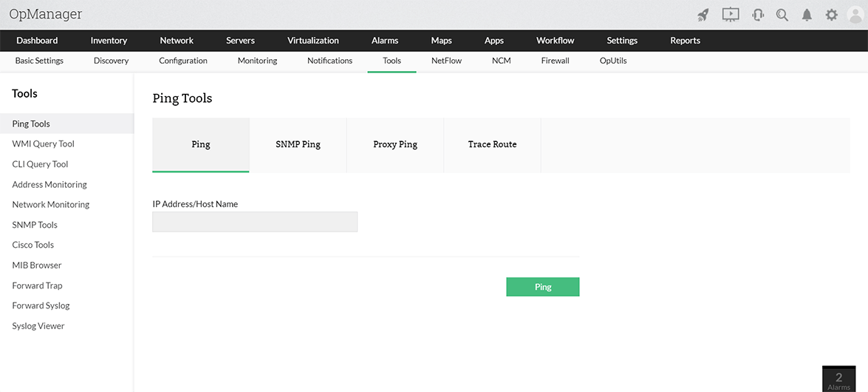Open the Alarms counter badge
This screenshot has height=392, width=868.
[x=838, y=379]
